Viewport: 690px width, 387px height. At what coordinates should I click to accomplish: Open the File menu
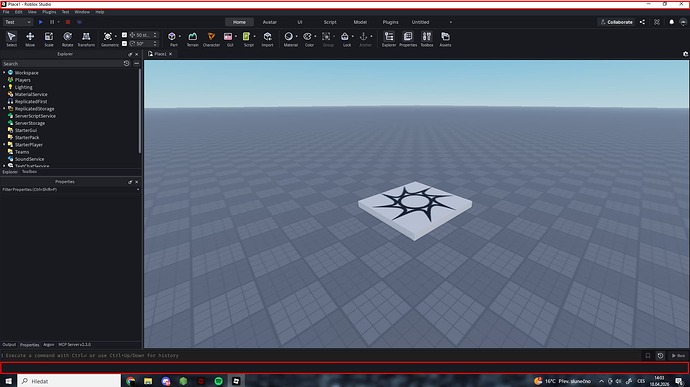(x=6, y=12)
